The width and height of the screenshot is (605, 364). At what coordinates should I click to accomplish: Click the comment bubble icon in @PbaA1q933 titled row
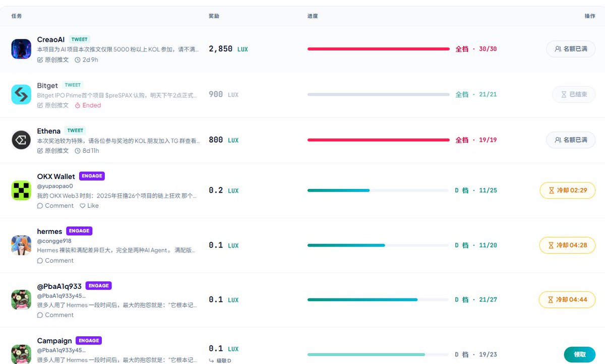pos(40,315)
